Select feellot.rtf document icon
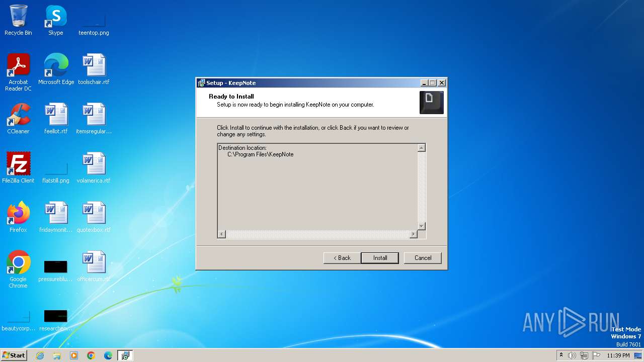 pyautogui.click(x=56, y=118)
